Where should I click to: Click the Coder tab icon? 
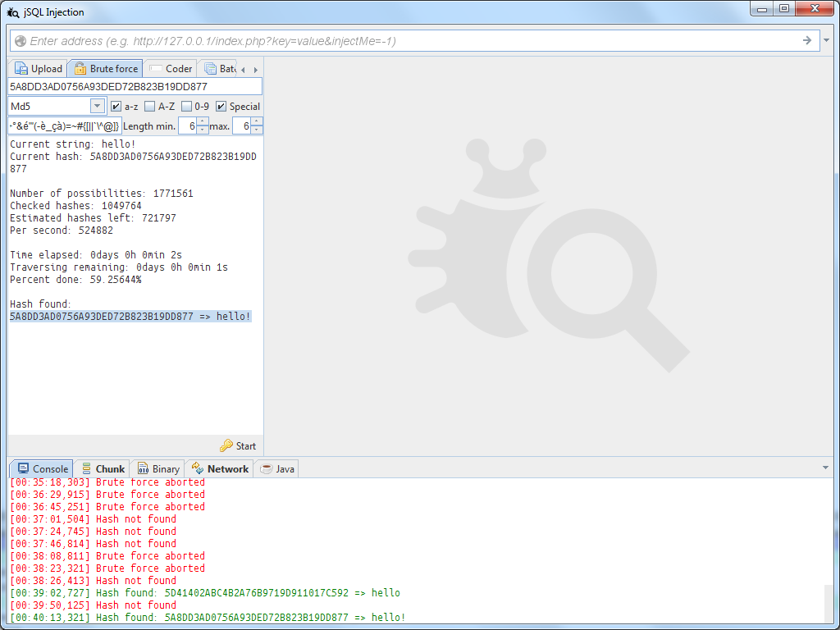tap(156, 69)
